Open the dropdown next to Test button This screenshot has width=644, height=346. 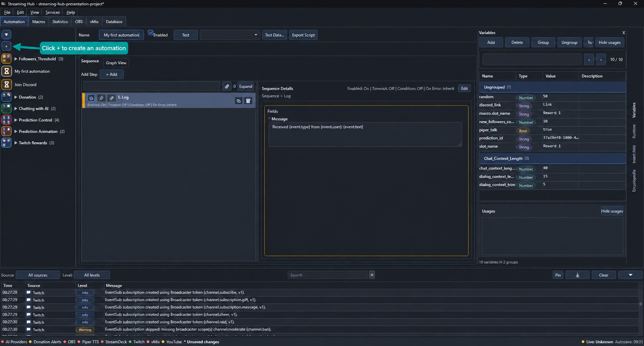[x=230, y=35]
